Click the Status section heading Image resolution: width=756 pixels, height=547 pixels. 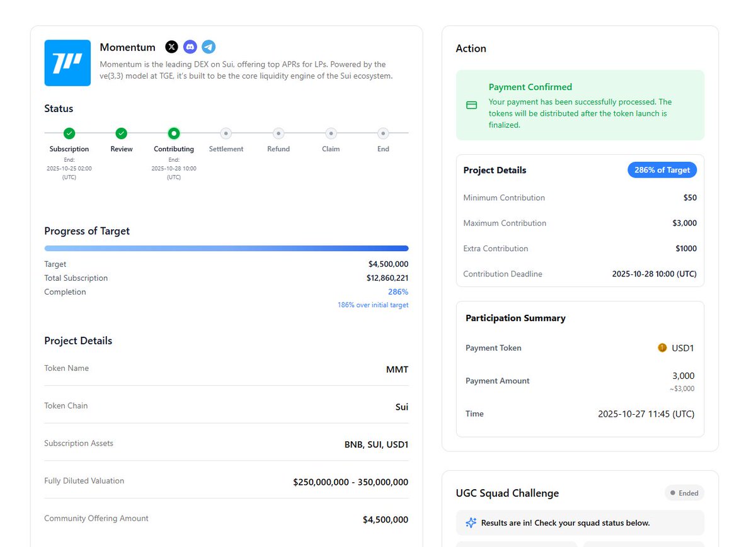[x=59, y=108]
